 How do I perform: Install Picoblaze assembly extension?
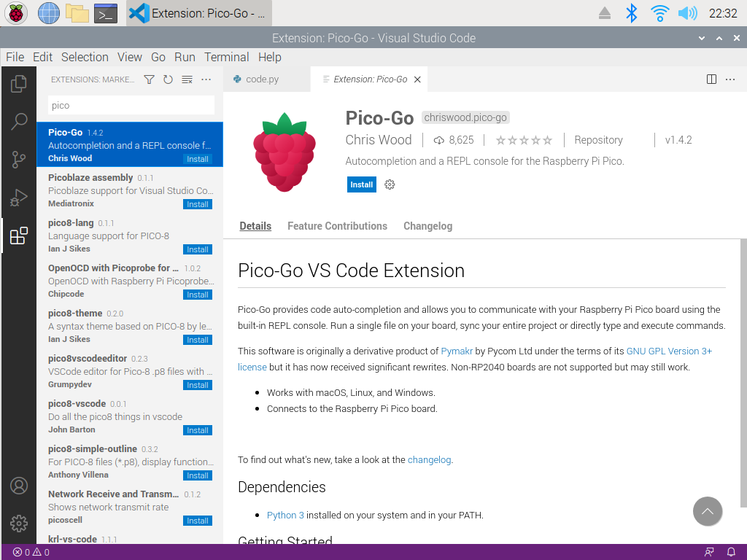(198, 204)
